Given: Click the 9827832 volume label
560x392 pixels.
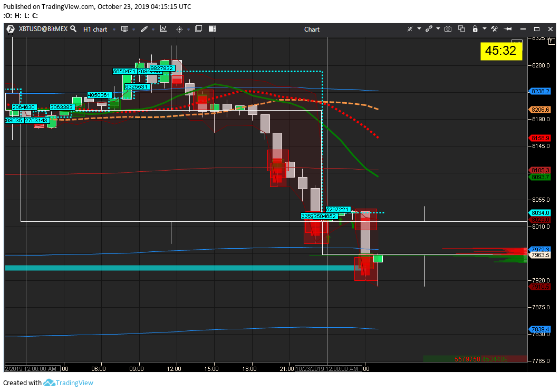Looking at the screenshot, I should (162, 68).
